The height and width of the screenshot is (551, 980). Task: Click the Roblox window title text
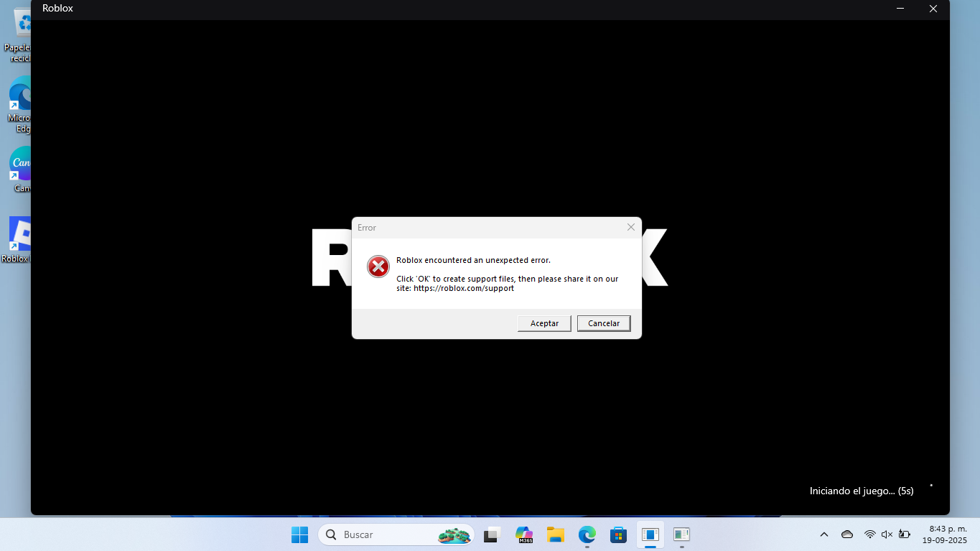pyautogui.click(x=57, y=9)
